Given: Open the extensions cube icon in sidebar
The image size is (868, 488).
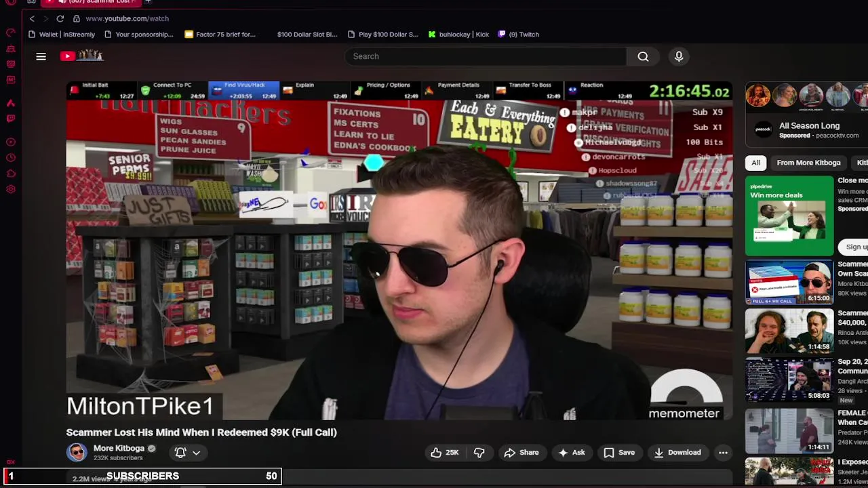Looking at the screenshot, I should click(11, 174).
